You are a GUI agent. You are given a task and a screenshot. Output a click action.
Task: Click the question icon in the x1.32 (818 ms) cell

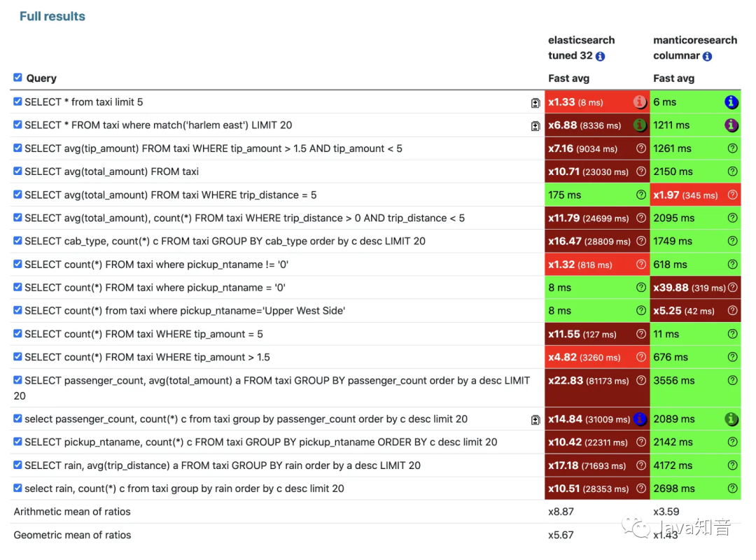tap(640, 265)
